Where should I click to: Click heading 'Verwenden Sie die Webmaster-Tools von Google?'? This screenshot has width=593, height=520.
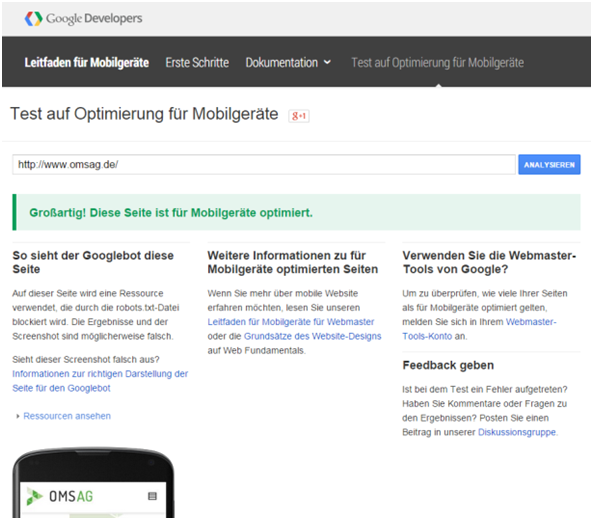[489, 262]
